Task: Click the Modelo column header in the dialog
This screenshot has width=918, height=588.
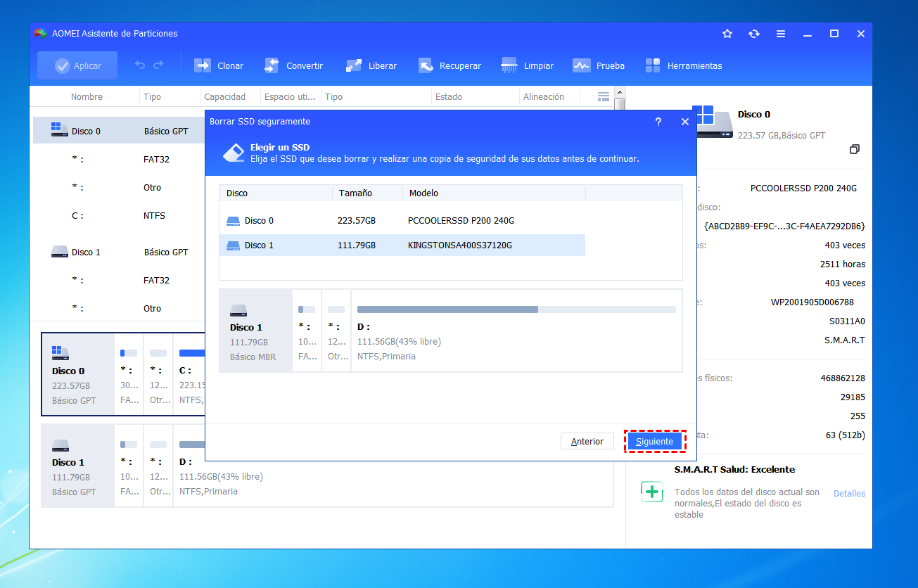Action: [423, 193]
